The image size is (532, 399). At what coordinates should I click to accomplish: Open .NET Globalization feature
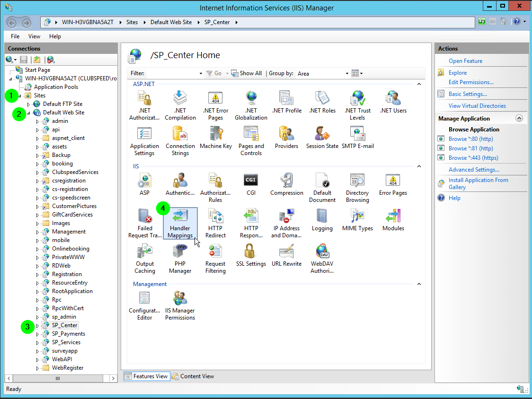coord(251,105)
